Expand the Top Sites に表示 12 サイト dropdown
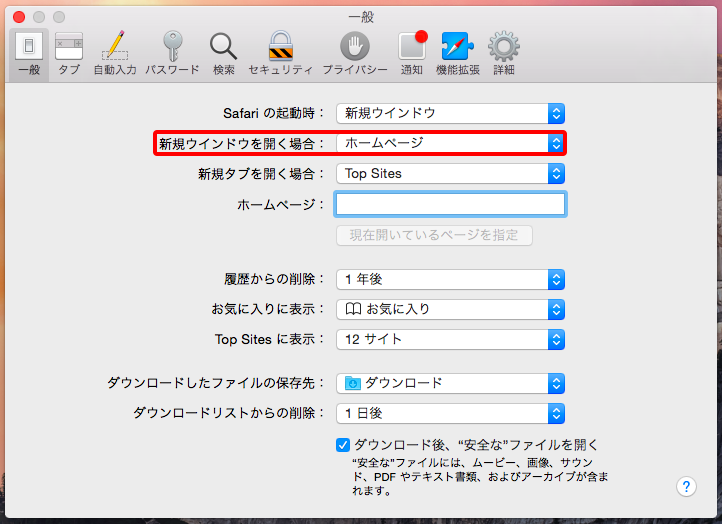Viewport: 722px width, 524px height. point(450,339)
